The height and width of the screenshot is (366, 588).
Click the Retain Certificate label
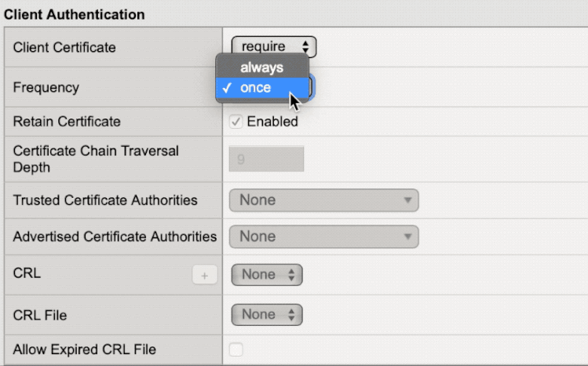[x=67, y=122]
